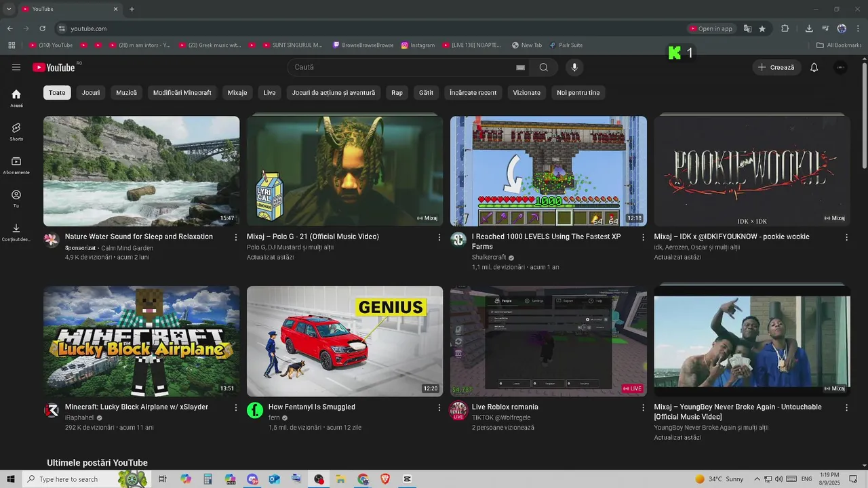Start voice search with microphone icon
868x488 pixels.
point(574,67)
